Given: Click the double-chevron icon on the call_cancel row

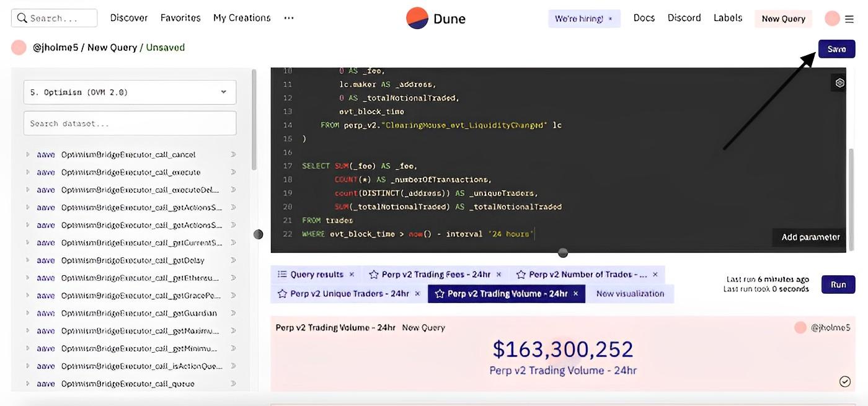Looking at the screenshot, I should point(233,154).
